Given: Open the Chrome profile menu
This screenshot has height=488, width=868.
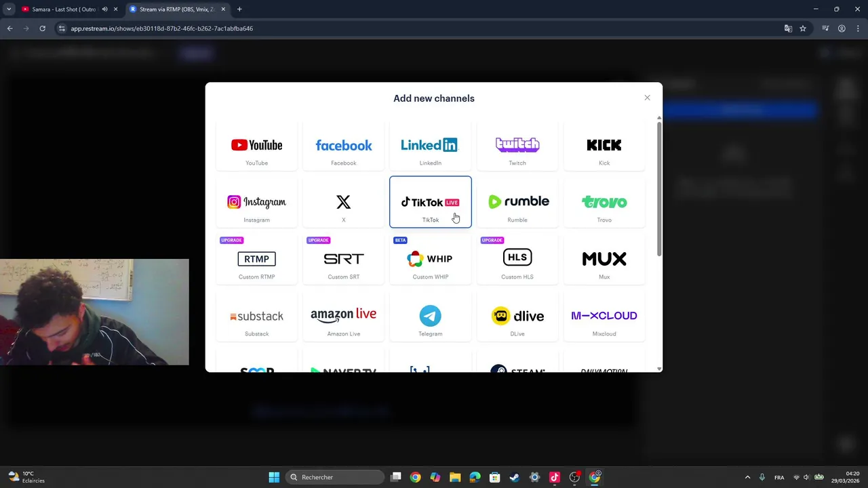Looking at the screenshot, I should point(842,28).
